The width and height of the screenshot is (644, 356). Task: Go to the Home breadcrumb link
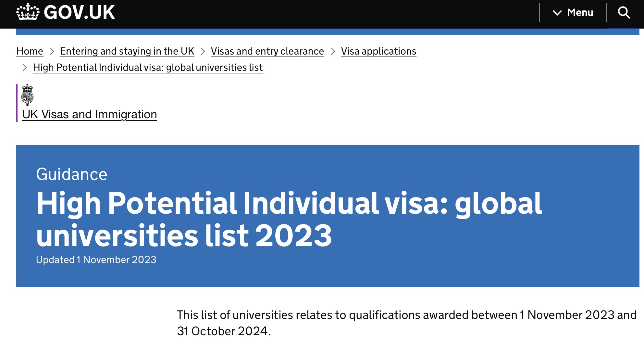(30, 51)
